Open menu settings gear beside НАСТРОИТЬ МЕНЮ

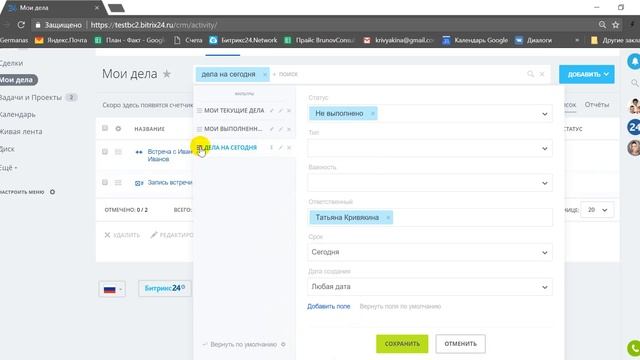(x=52, y=192)
